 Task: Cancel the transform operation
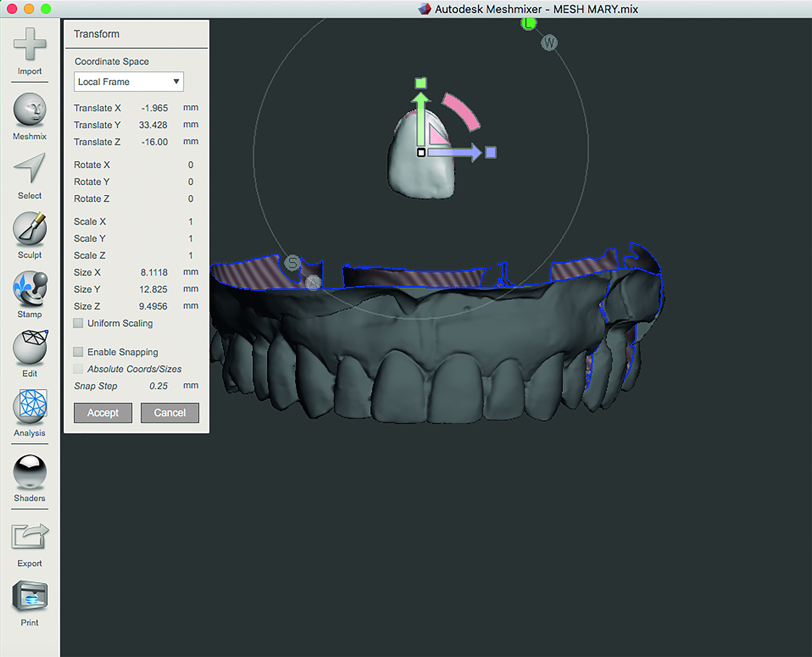170,412
